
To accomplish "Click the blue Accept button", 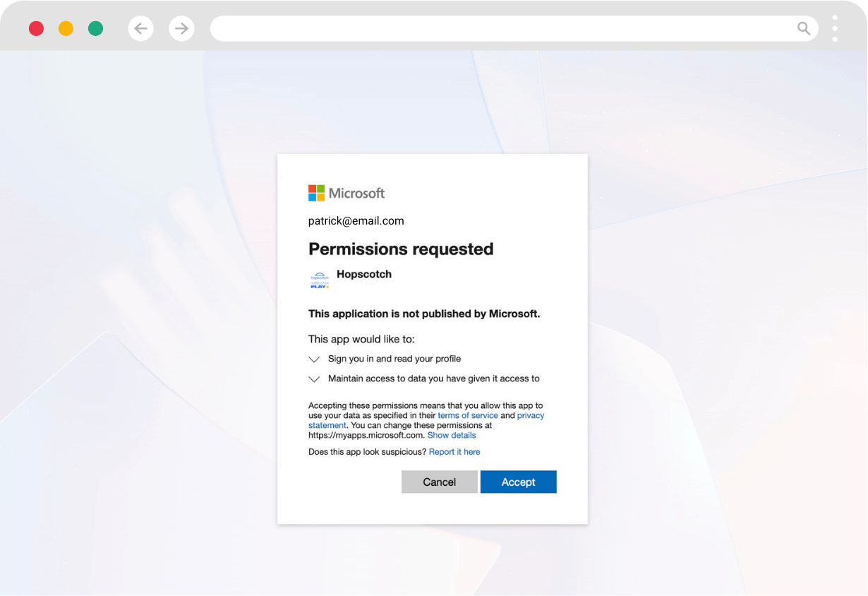I will tap(519, 482).
